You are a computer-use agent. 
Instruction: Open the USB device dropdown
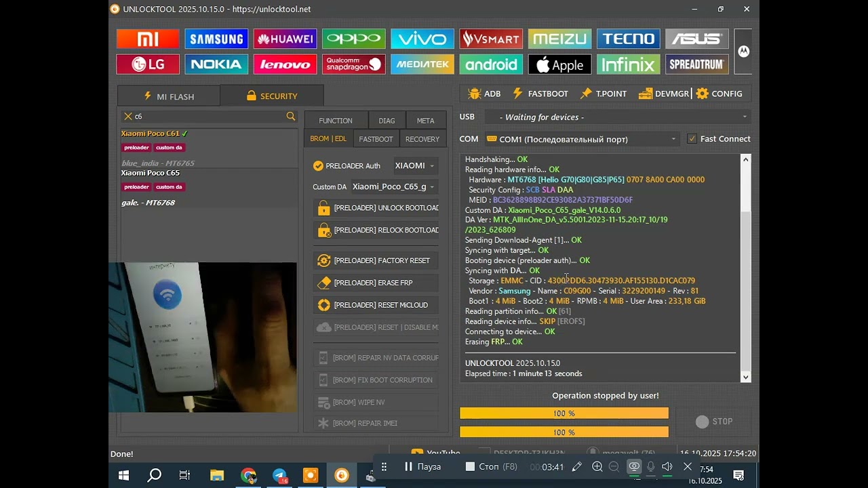point(617,117)
